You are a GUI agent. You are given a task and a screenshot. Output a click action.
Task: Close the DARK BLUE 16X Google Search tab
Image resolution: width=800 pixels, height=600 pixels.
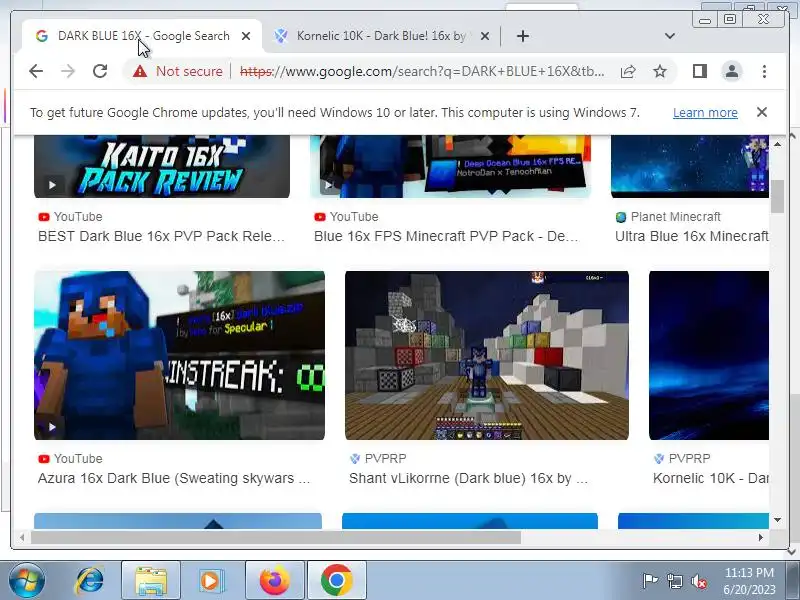[x=246, y=36]
